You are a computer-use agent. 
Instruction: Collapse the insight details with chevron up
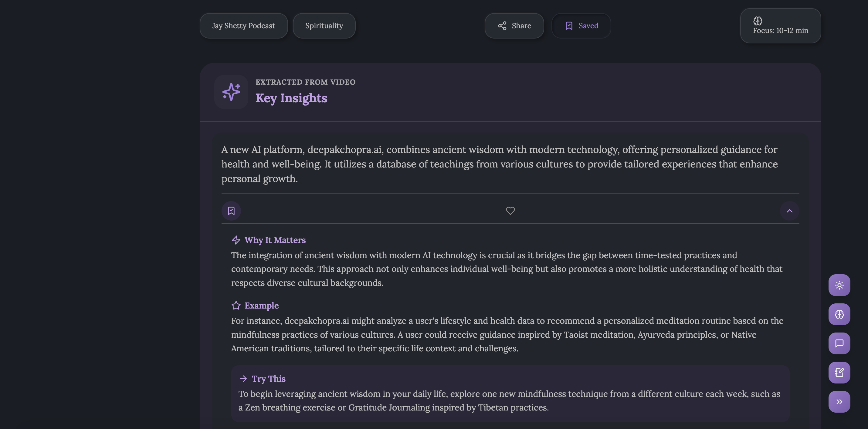[789, 211]
